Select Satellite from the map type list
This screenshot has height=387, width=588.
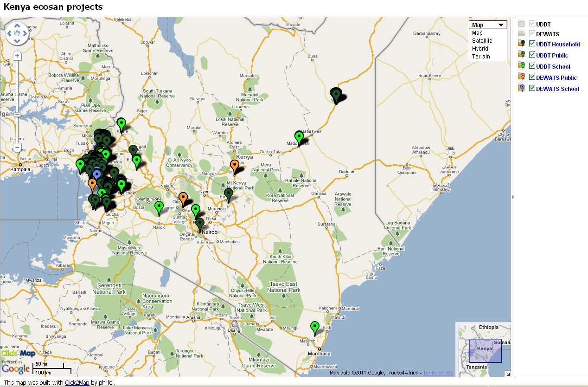click(x=482, y=40)
